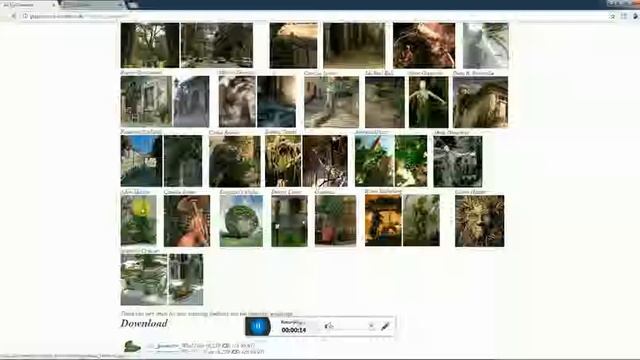Open the canal under blue sky thumbnail
Screen dimensions: 640x360
[141, 161]
